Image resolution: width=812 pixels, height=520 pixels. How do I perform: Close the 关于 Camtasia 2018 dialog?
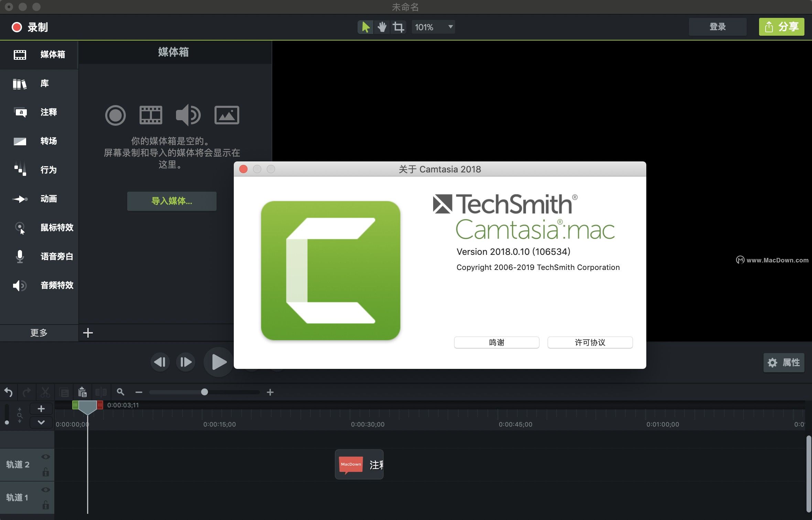point(243,169)
